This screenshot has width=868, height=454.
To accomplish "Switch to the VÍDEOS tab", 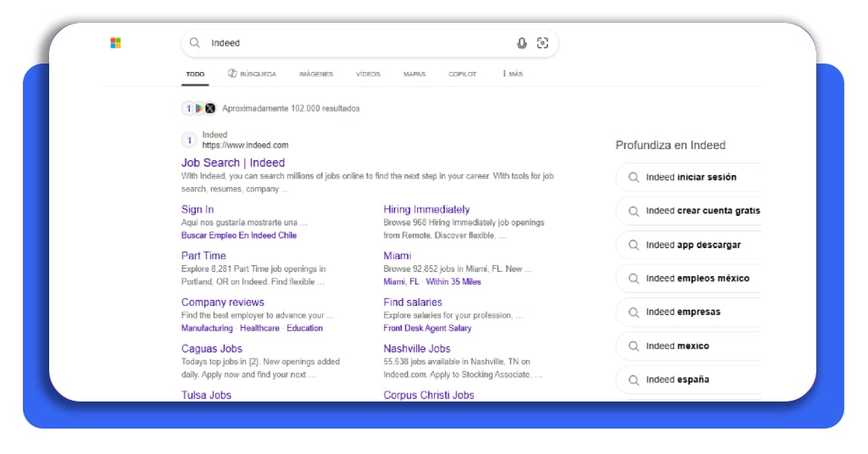I will tap(368, 74).
